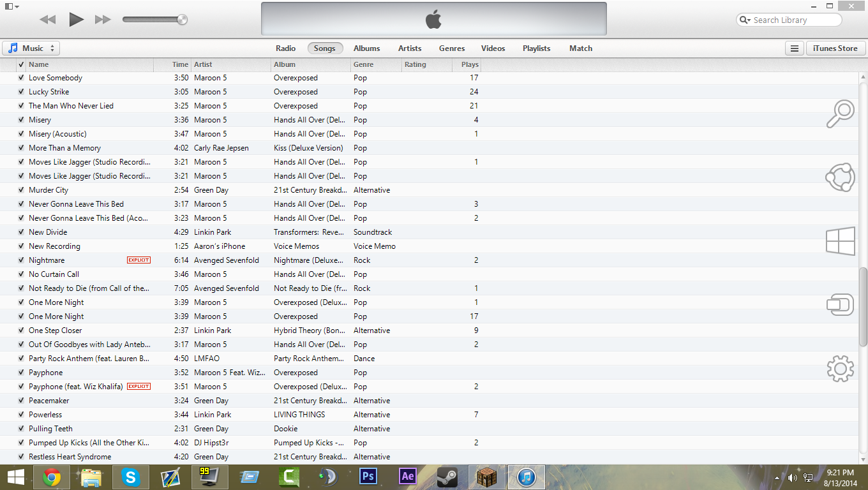Uncheck the Murder City song
Viewport: 868px width, 490px height.
tap(21, 190)
